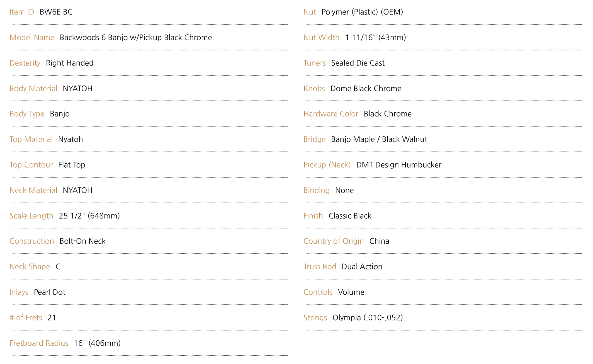Select the Fretboard Radius label
593x364 pixels.
click(39, 343)
